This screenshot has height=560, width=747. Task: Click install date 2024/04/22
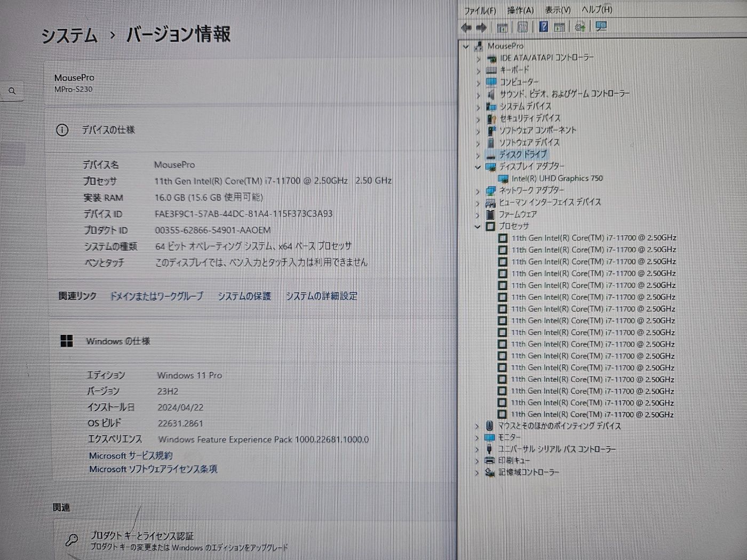180,407
